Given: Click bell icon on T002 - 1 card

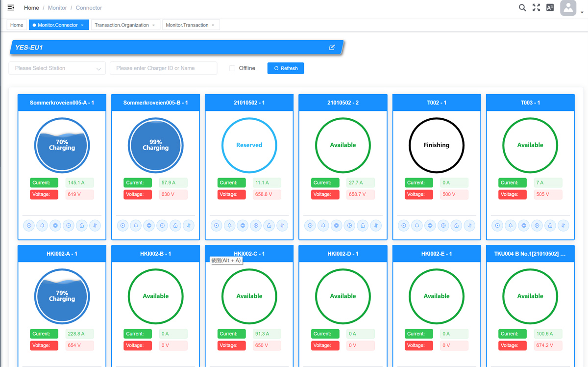Looking at the screenshot, I should tap(417, 226).
